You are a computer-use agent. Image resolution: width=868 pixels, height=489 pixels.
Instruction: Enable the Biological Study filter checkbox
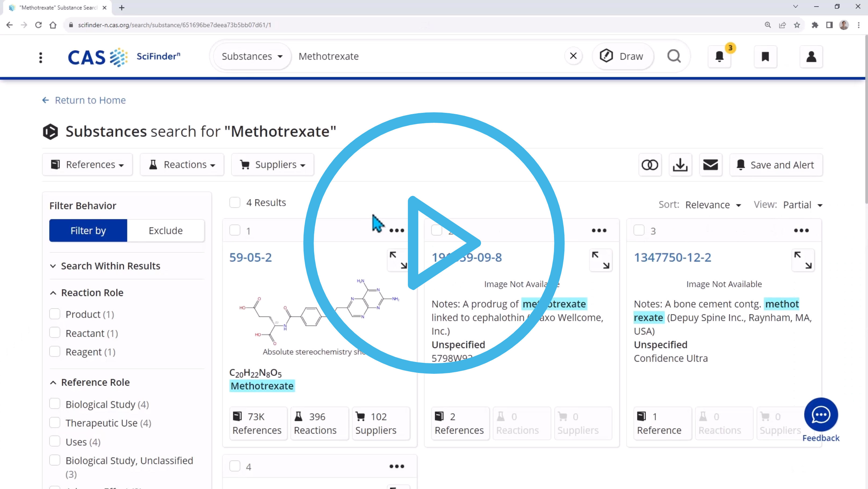coord(55,404)
